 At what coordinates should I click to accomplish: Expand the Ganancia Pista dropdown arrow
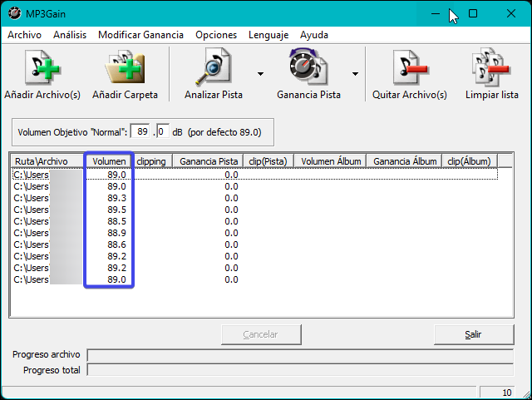tap(355, 74)
